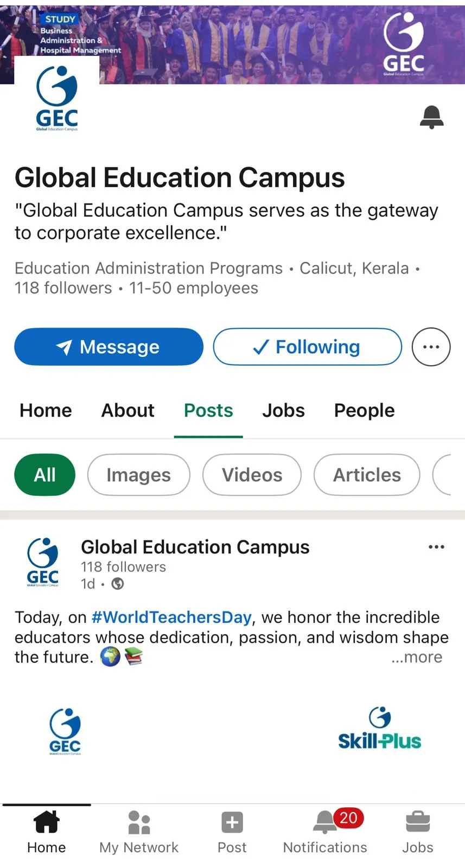465x868 pixels.
Task: Tap the GEC company logo avatar
Action: [x=57, y=99]
